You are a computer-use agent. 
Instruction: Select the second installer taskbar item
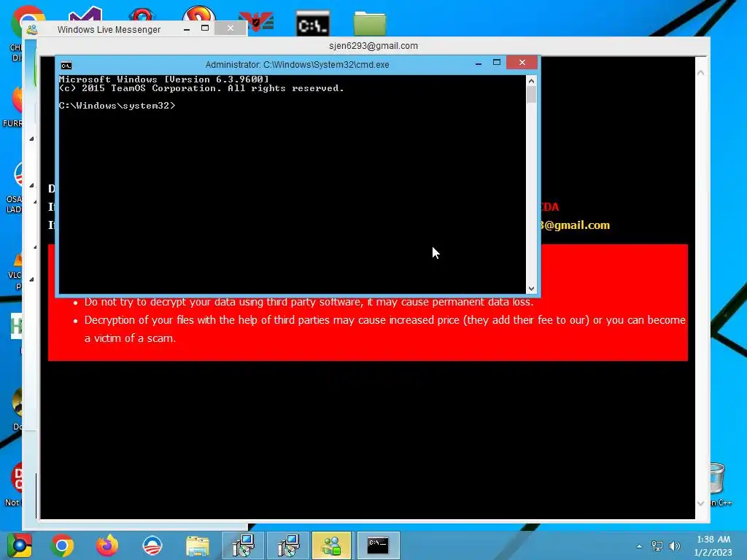pos(288,545)
